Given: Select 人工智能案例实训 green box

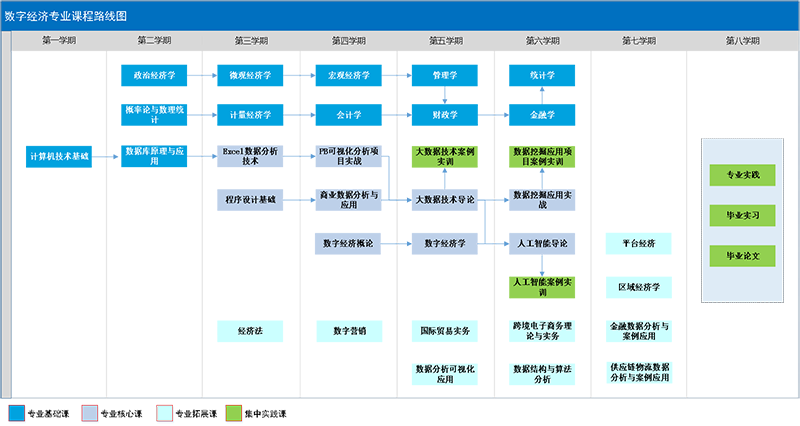Looking at the screenshot, I should pos(542,287).
